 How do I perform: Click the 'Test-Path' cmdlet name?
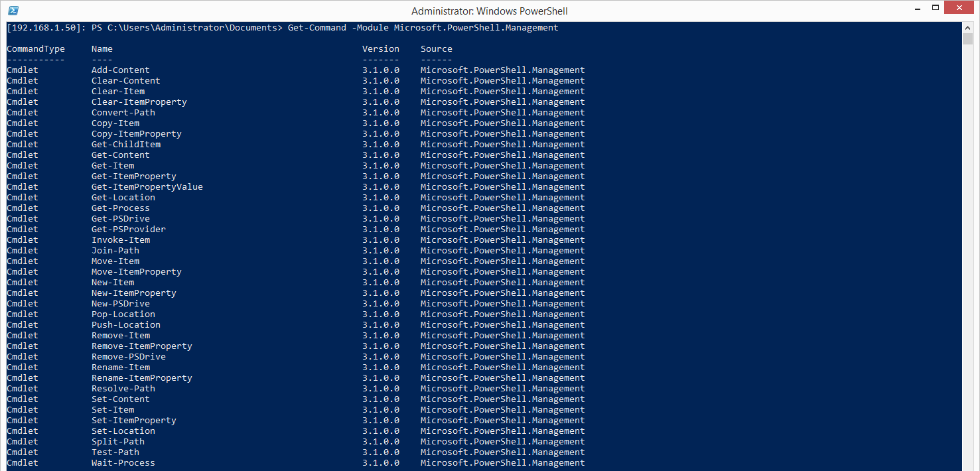(115, 452)
